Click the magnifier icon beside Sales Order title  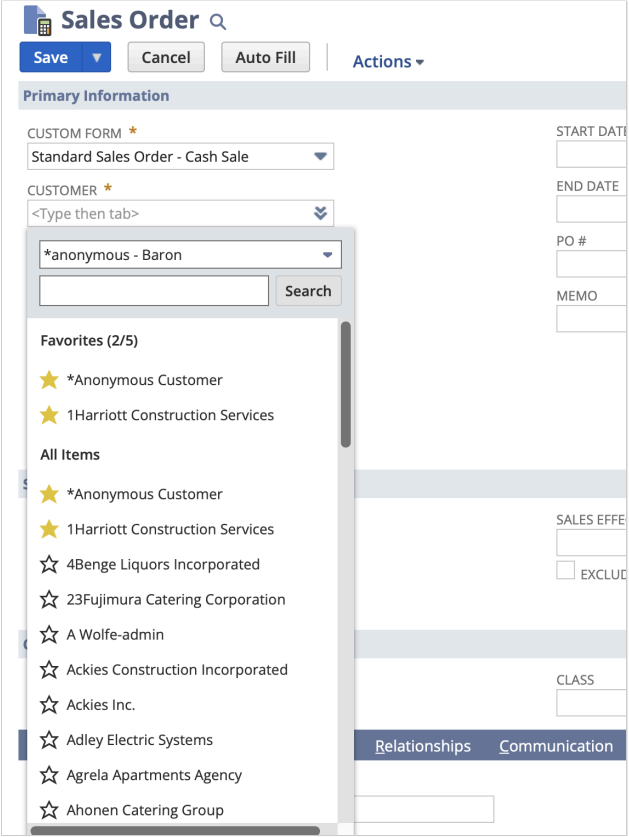tap(218, 21)
